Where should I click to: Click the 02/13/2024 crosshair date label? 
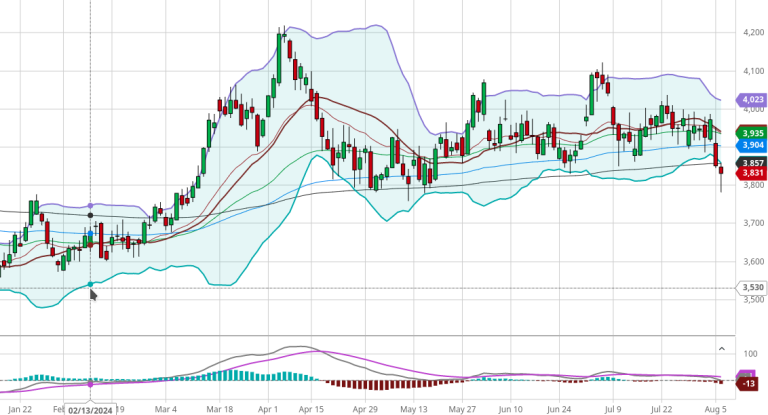click(x=91, y=408)
